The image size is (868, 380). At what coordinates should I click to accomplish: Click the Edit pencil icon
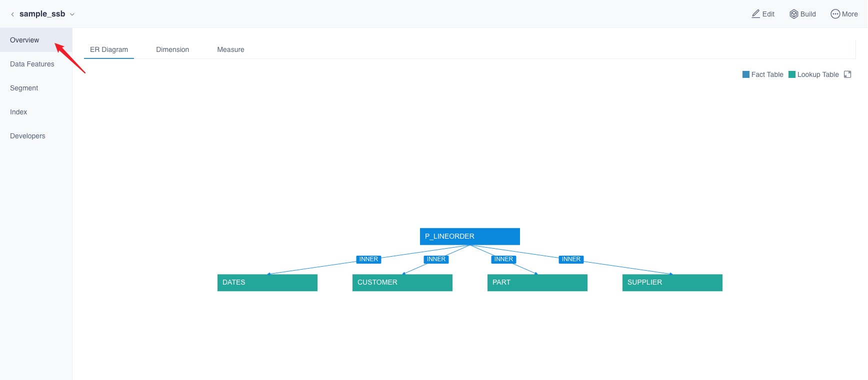755,14
